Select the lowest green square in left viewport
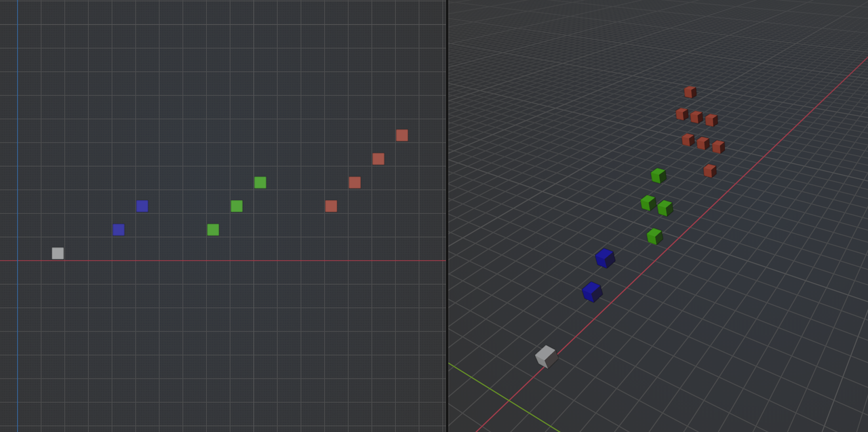The height and width of the screenshot is (432, 868). pos(213,229)
